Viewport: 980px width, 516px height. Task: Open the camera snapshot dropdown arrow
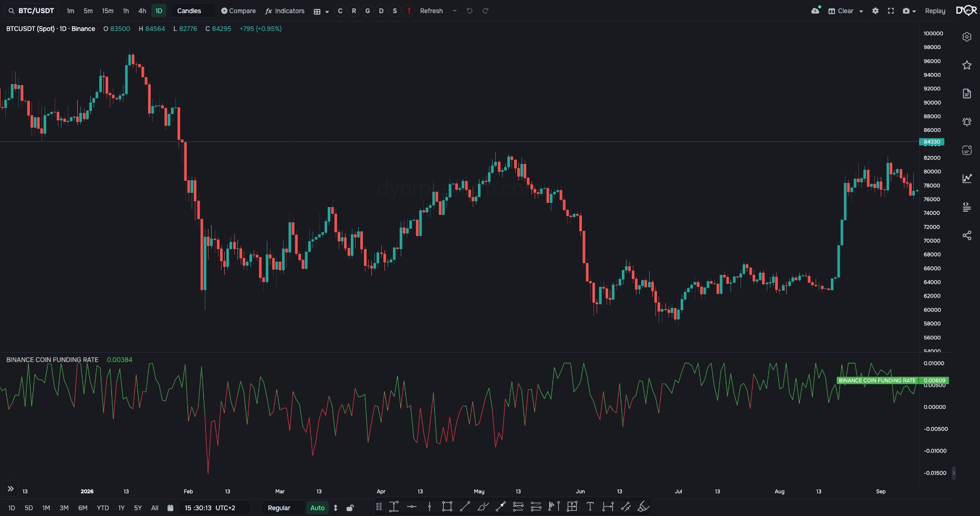click(x=914, y=11)
